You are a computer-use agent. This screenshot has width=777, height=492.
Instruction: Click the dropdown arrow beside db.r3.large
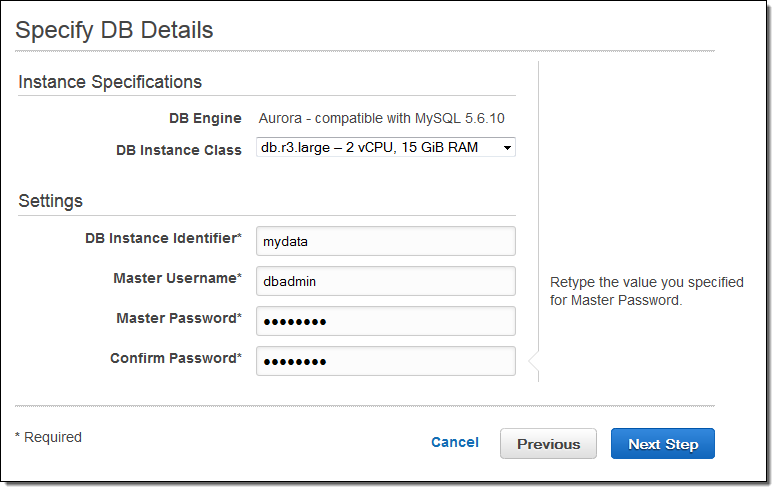tap(507, 149)
